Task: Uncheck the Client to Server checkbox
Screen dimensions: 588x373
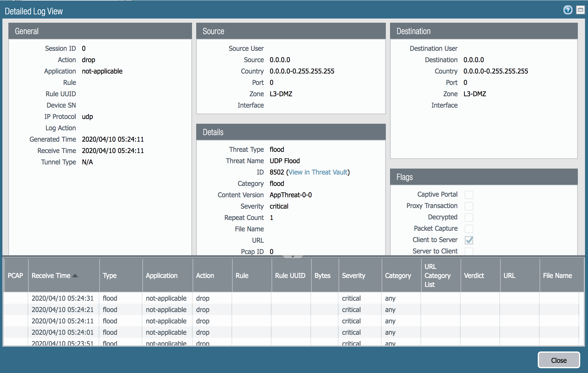Action: pos(469,240)
